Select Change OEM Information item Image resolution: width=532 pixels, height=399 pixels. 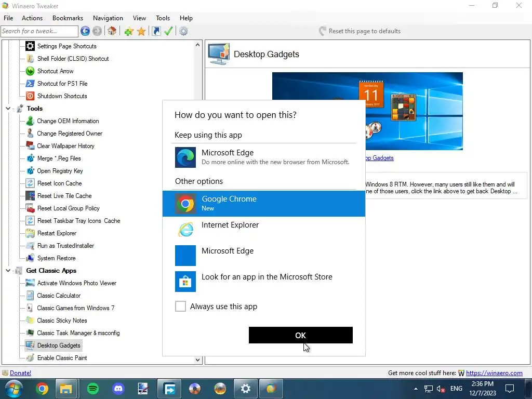pyautogui.click(x=68, y=121)
